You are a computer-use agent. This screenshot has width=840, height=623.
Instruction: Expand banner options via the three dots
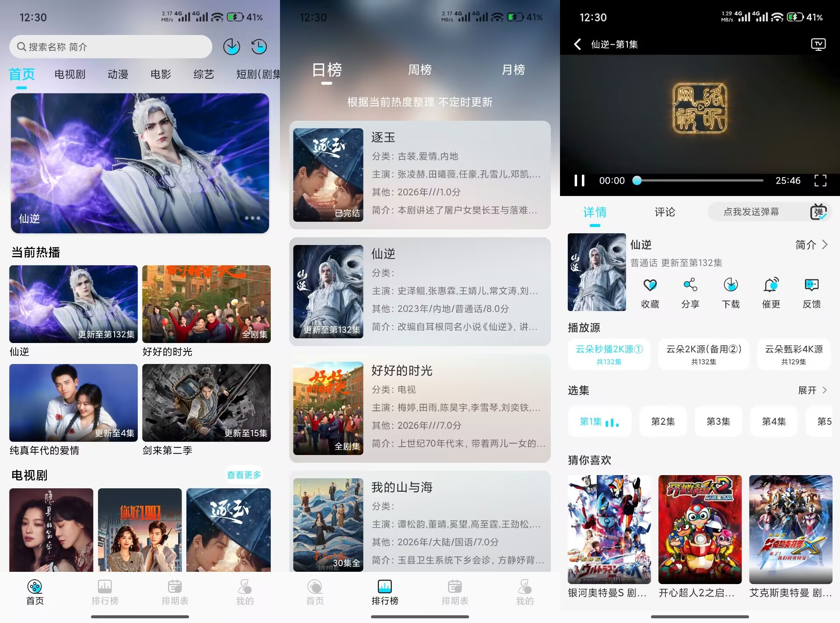252,218
